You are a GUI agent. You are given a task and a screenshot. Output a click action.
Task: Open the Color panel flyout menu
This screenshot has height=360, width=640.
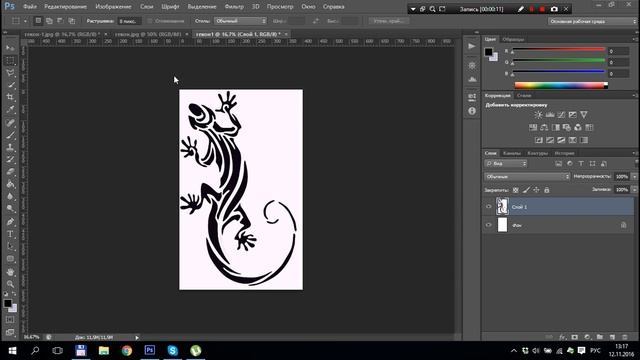(x=635, y=39)
